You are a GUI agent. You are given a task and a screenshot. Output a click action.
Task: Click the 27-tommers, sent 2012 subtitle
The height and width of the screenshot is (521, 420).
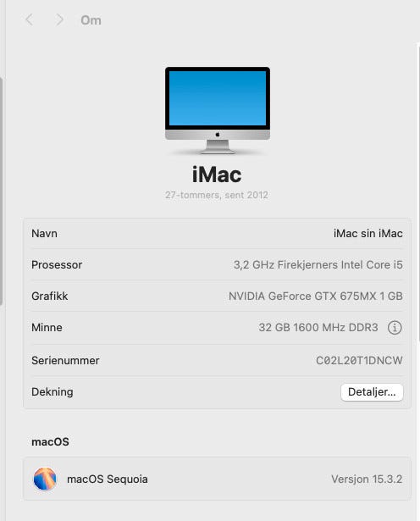point(217,195)
